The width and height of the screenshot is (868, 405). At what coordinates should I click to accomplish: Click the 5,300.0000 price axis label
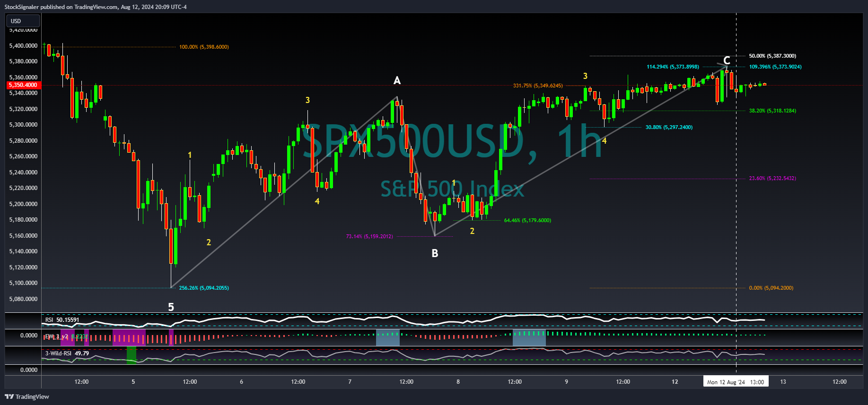(23, 125)
